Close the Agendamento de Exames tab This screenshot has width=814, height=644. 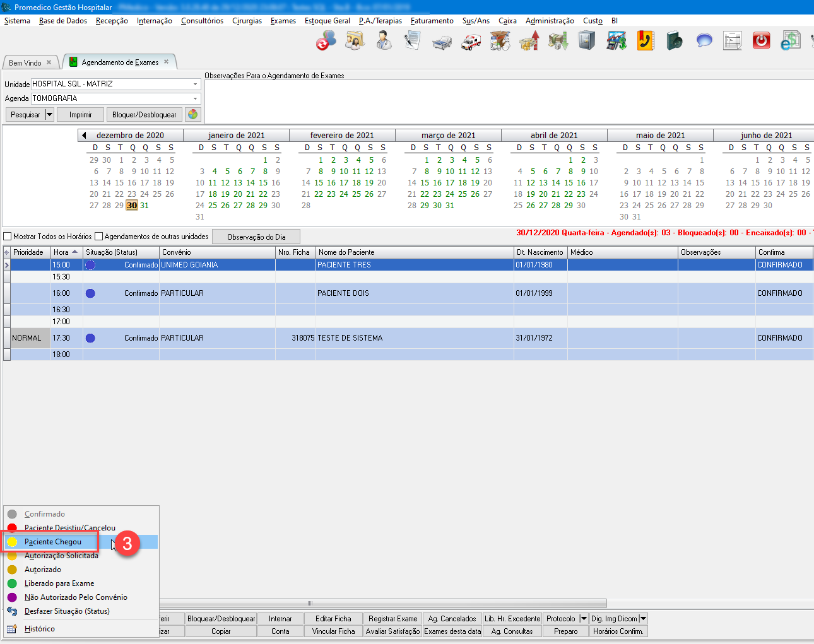(167, 62)
